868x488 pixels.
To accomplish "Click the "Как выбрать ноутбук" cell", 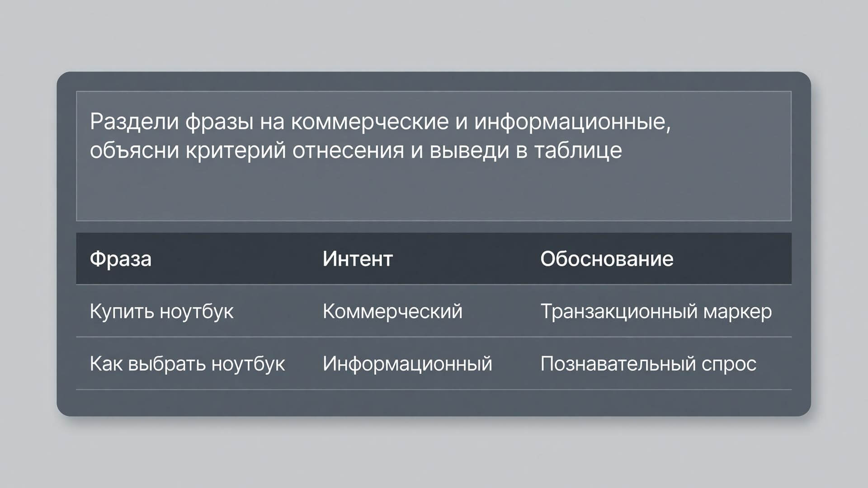I will 187,364.
